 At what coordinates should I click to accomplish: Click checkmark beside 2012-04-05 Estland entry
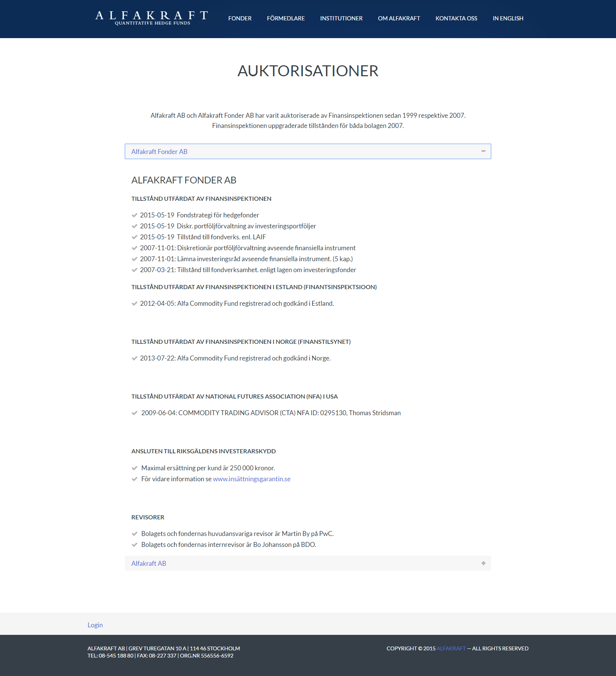[134, 303]
